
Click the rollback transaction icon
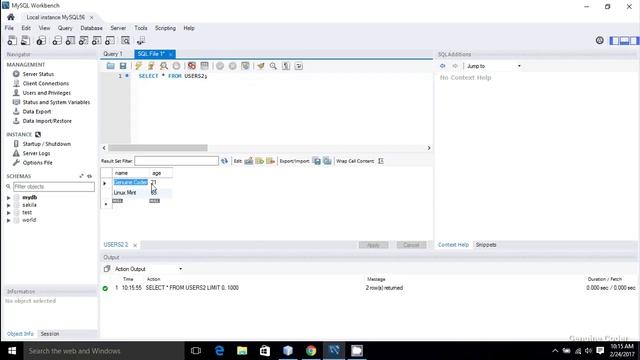[x=233, y=66]
